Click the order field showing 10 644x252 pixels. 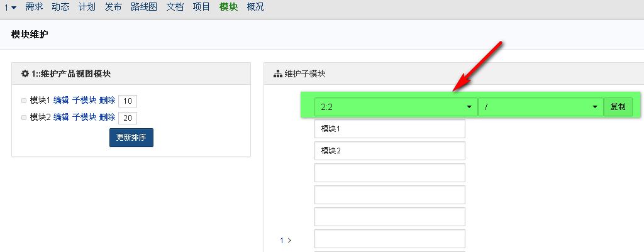coord(128,101)
